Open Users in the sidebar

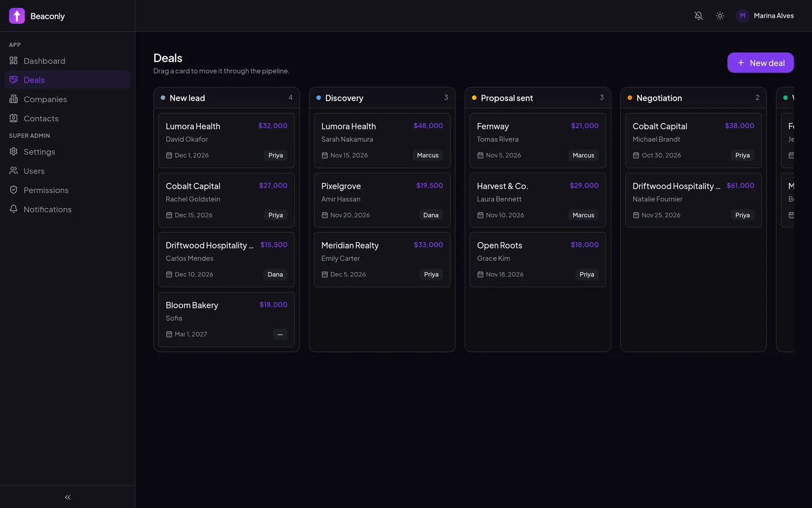pos(67,171)
